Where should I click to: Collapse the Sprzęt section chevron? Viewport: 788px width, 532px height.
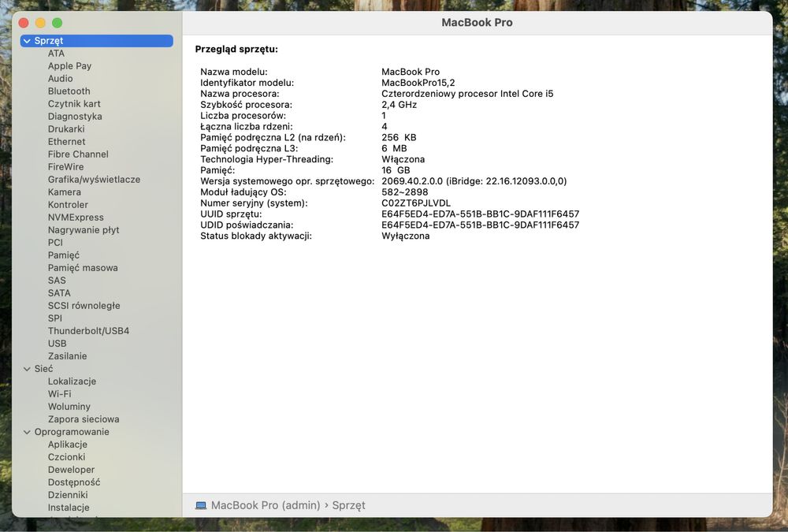[27, 41]
